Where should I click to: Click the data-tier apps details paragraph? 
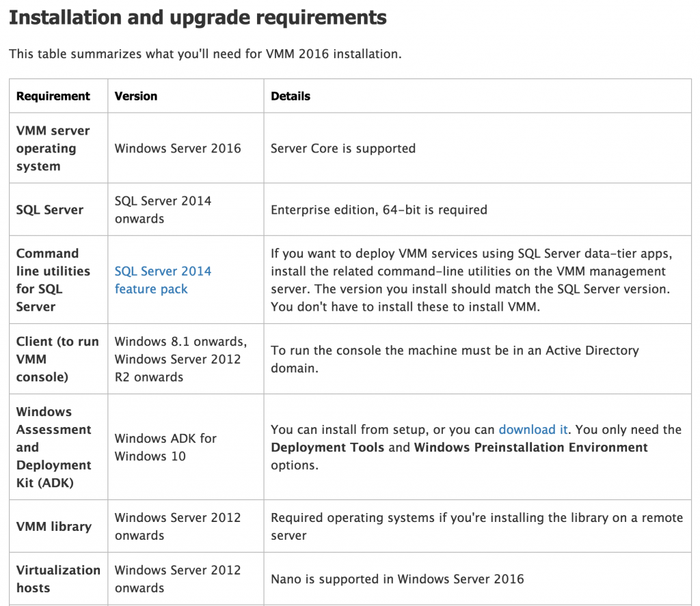pos(472,280)
